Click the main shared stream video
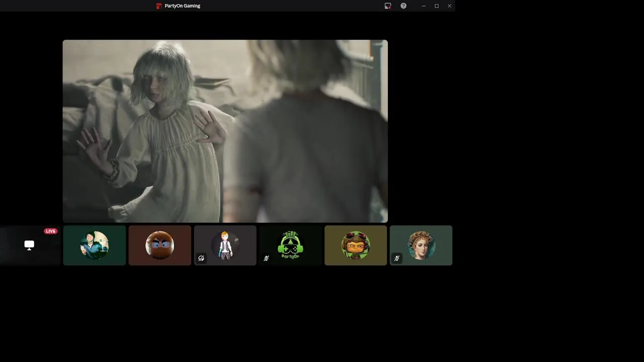Image resolution: width=644 pixels, height=362 pixels. (x=225, y=131)
